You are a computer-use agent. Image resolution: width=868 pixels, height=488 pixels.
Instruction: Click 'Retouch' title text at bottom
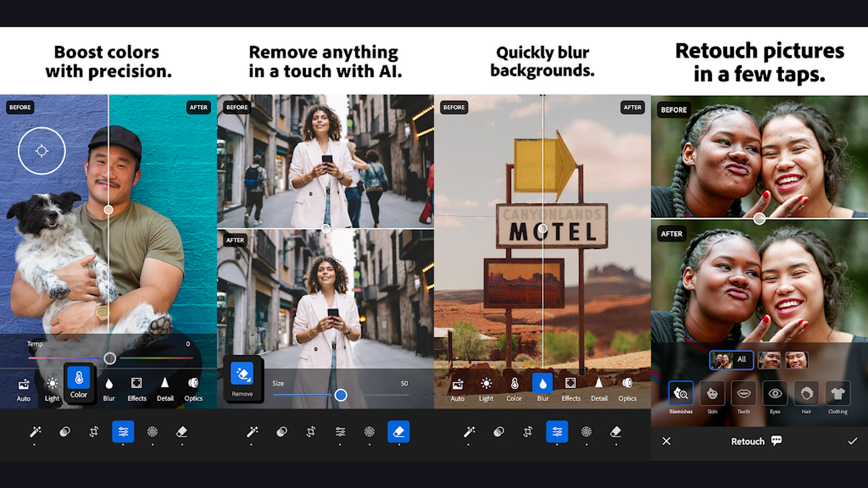tap(748, 441)
